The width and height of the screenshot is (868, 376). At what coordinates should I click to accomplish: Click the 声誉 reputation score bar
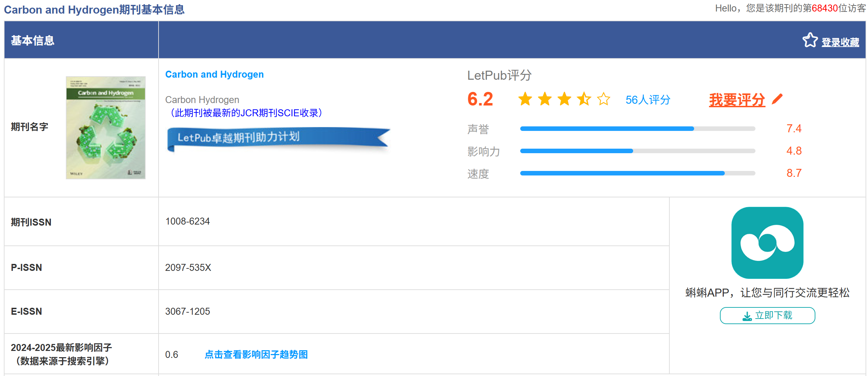tap(637, 129)
